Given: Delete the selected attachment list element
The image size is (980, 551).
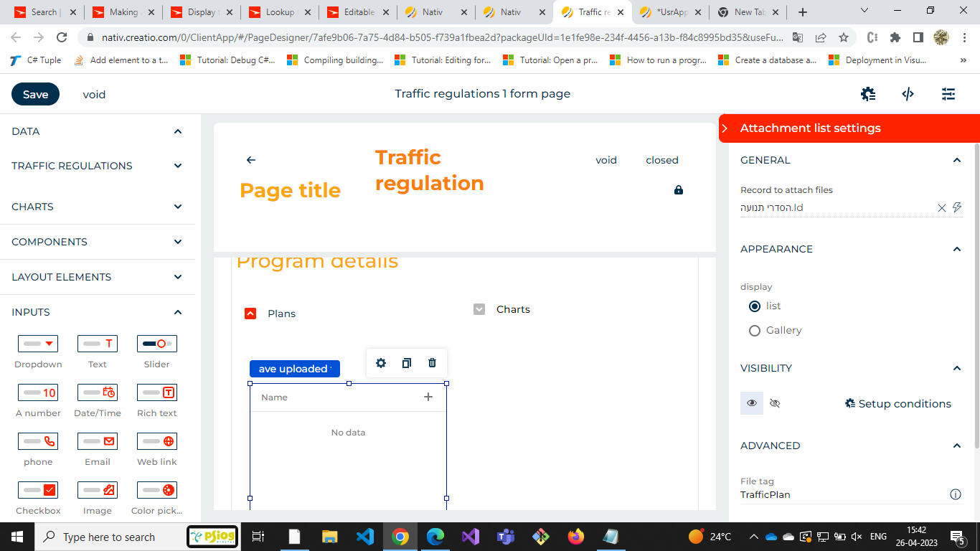Looking at the screenshot, I should point(432,363).
